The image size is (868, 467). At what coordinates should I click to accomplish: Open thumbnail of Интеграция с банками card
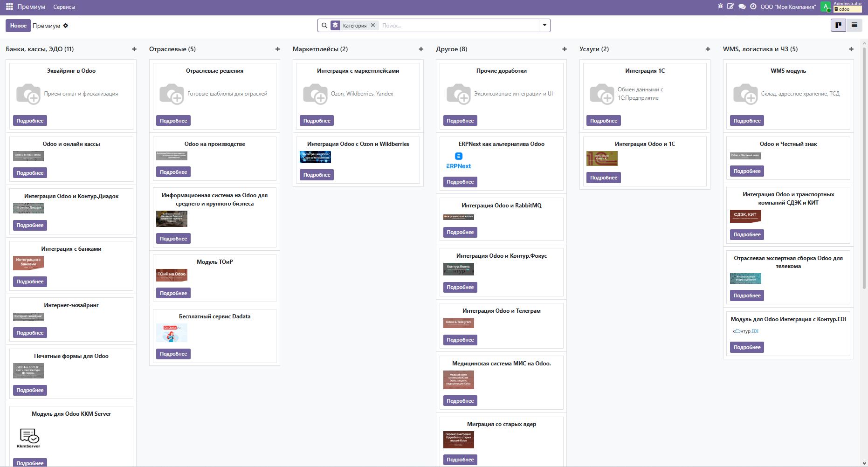[28, 263]
